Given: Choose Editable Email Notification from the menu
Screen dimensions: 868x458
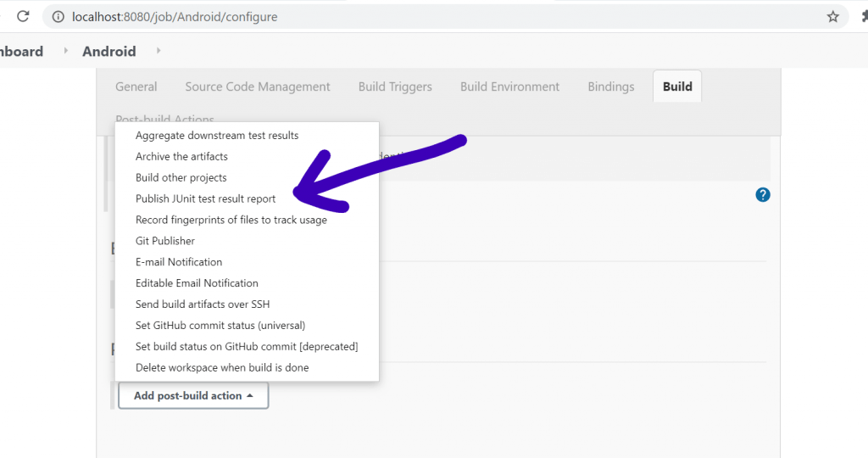Looking at the screenshot, I should click(197, 283).
